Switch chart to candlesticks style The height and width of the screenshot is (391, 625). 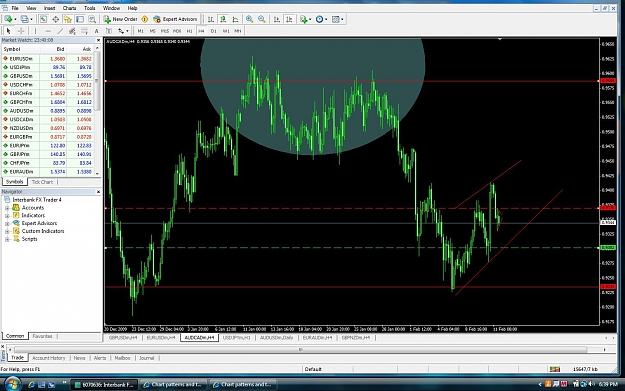click(x=223, y=19)
